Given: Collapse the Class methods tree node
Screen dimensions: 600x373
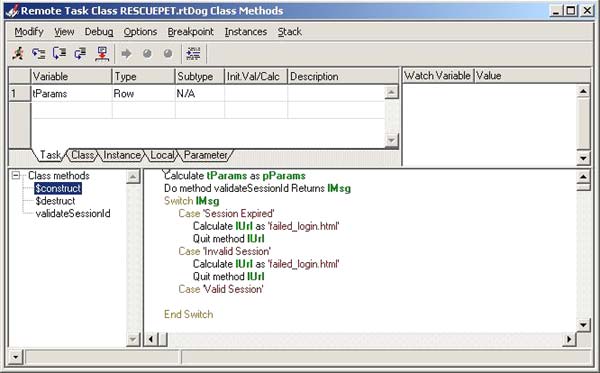Looking at the screenshot, I should 16,176.
